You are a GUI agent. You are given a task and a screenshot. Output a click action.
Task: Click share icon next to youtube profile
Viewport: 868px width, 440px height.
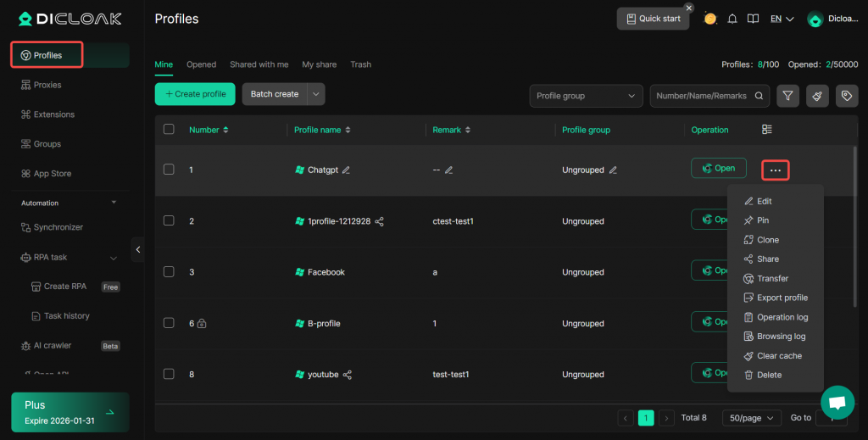point(348,375)
